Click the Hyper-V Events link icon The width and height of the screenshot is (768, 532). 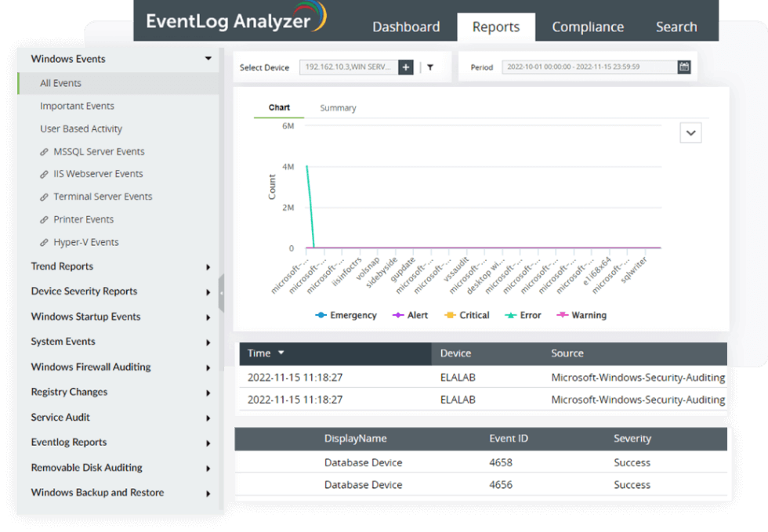point(45,242)
